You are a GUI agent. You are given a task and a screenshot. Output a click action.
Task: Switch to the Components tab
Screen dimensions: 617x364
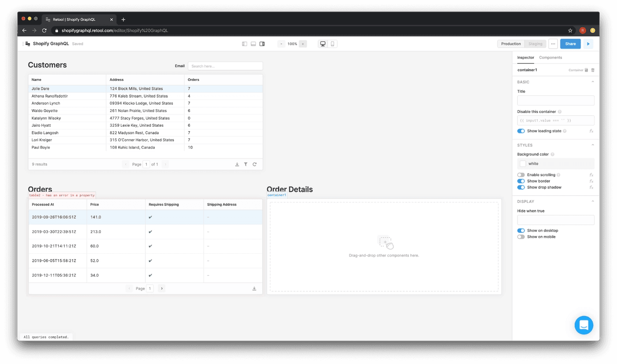coord(550,58)
